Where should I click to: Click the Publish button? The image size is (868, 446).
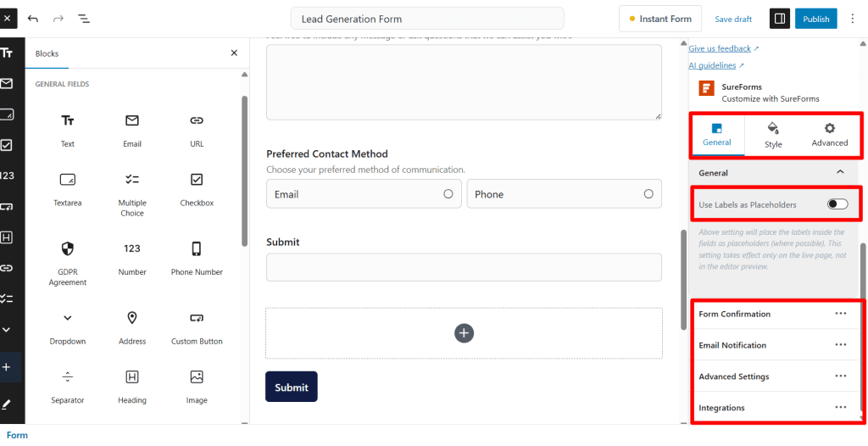coord(815,19)
